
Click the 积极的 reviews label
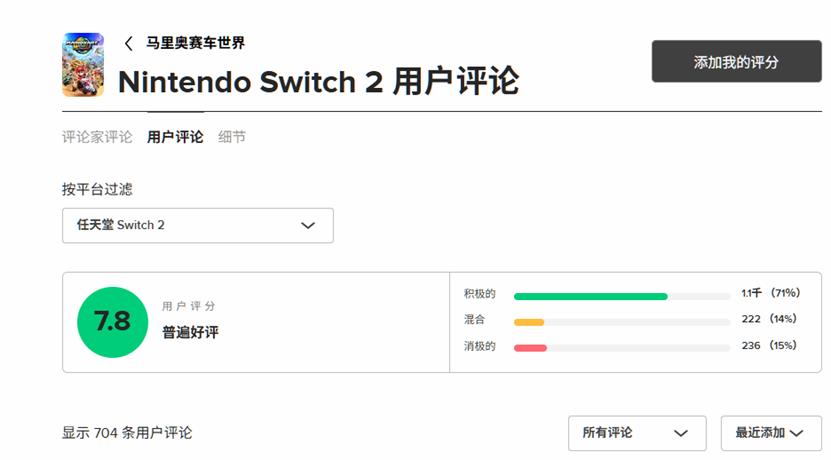pyautogui.click(x=480, y=294)
